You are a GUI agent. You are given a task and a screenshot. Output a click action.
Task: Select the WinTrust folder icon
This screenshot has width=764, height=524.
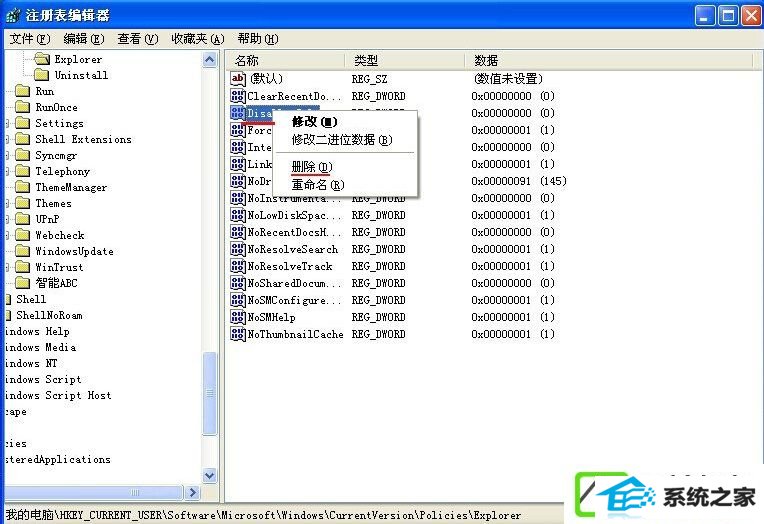click(x=22, y=267)
